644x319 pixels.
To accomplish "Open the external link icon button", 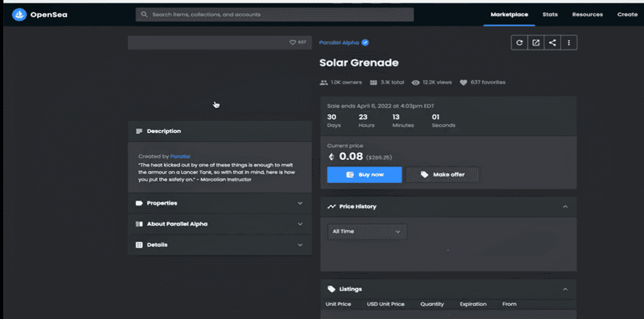I will point(536,42).
